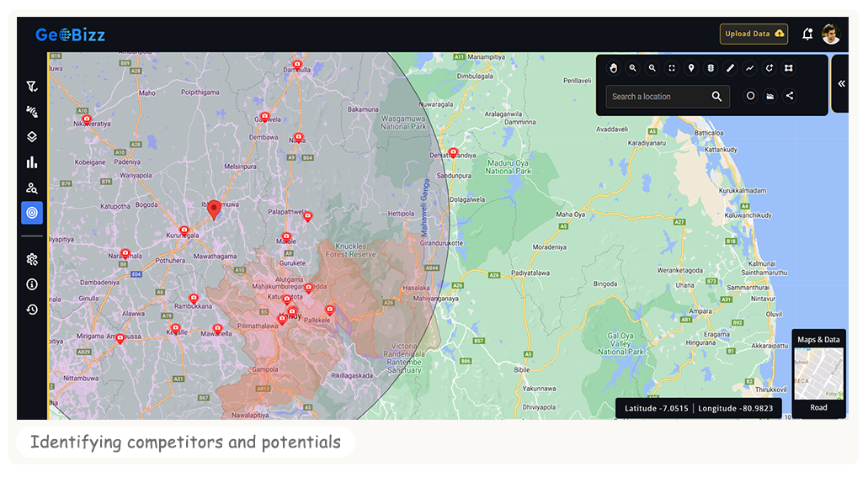Open the settings gear in sidebar

pyautogui.click(x=32, y=259)
